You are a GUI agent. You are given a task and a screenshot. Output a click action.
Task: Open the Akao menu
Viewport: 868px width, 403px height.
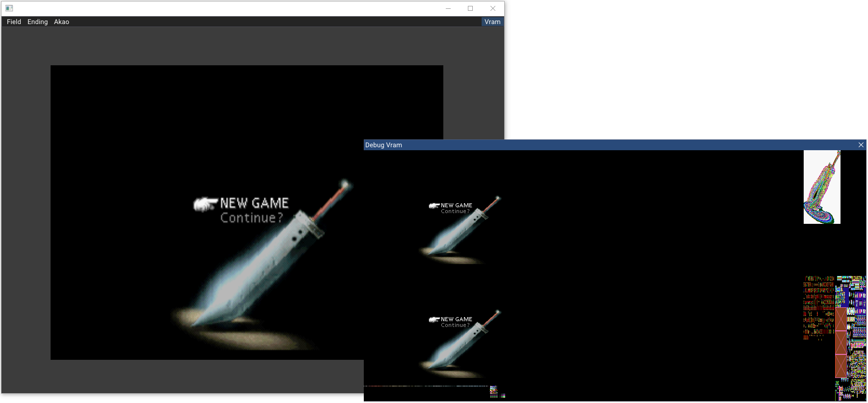click(61, 22)
